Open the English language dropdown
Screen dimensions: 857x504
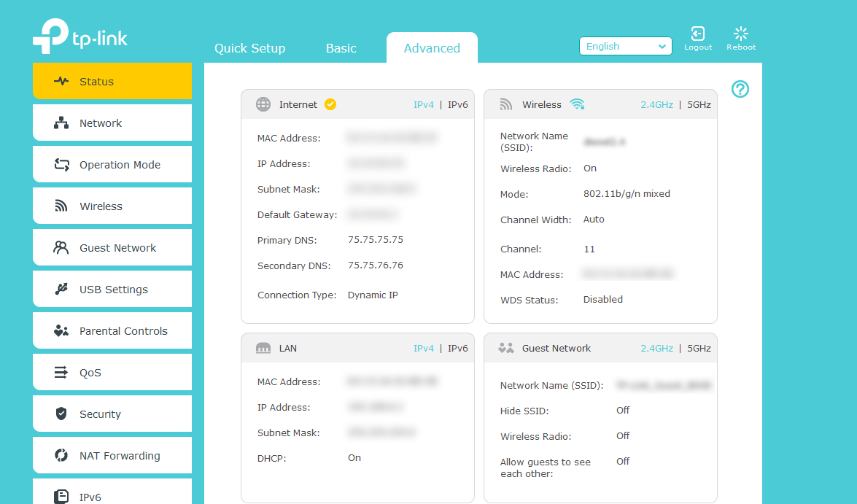[x=625, y=45]
